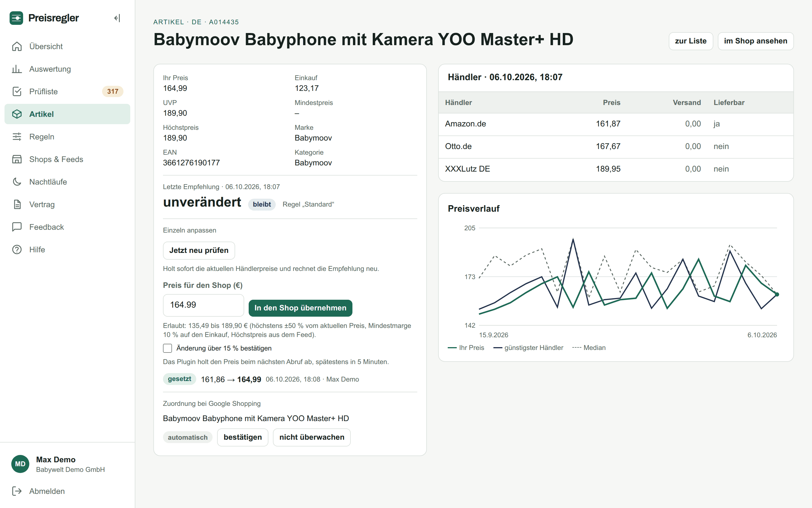The height and width of the screenshot is (508, 812).
Task: Click the Abmelden logout icon
Action: [x=17, y=491]
